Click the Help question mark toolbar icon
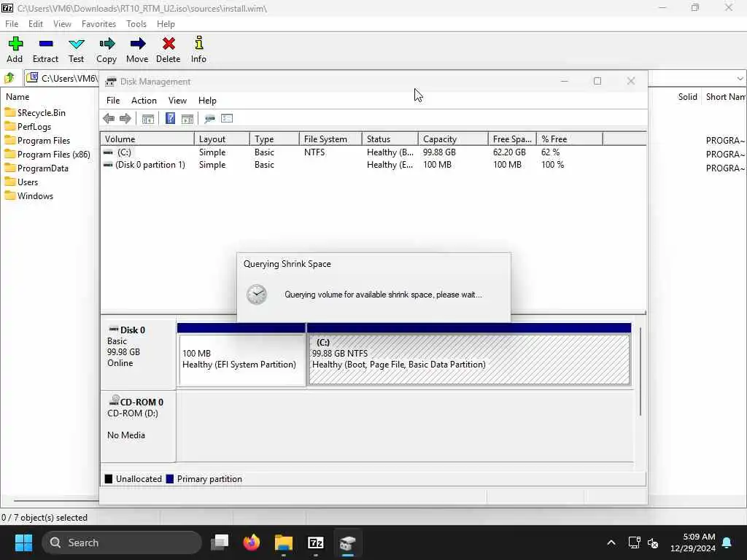 coord(170,119)
